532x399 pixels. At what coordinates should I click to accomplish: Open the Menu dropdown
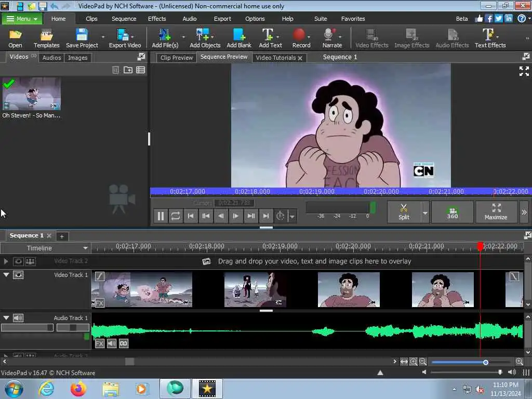pyautogui.click(x=22, y=19)
